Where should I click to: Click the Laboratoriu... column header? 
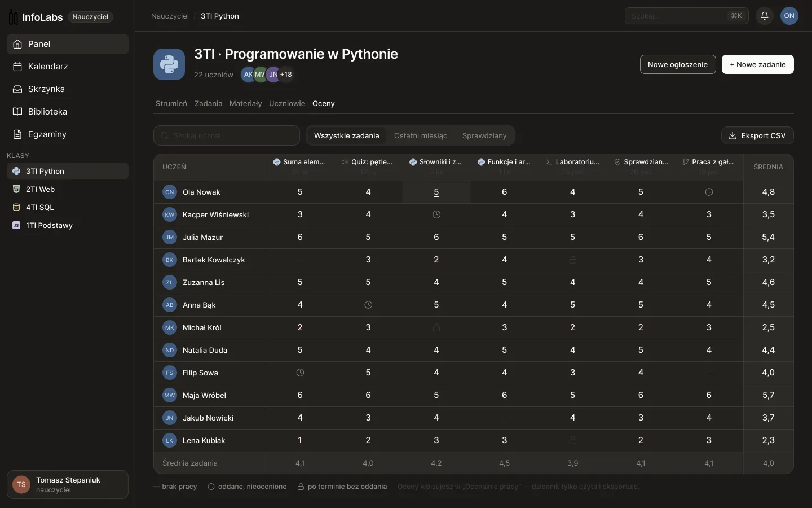(573, 167)
